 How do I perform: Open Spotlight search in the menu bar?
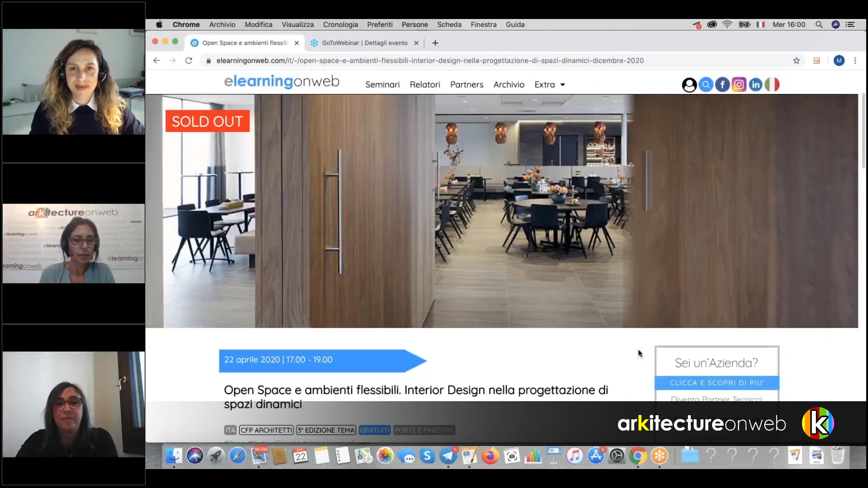tap(819, 25)
